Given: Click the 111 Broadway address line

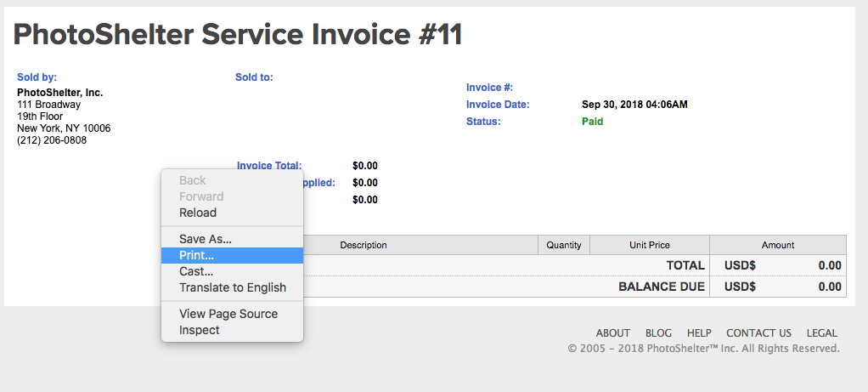Looking at the screenshot, I should point(48,105).
